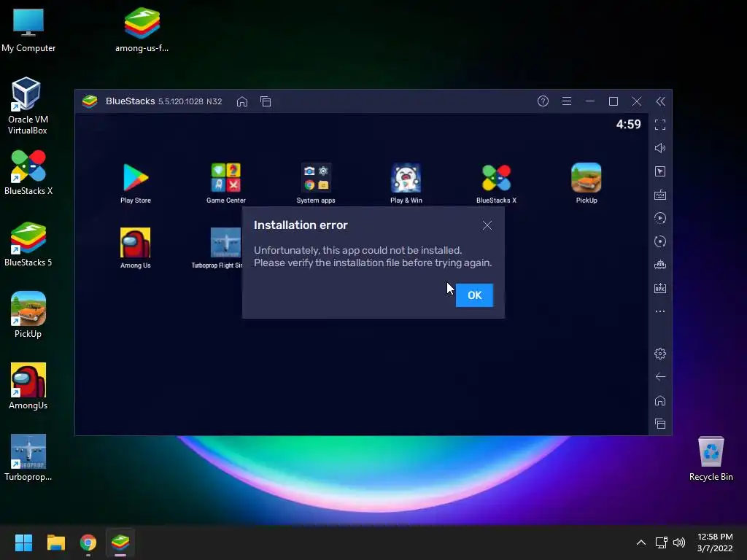This screenshot has height=560, width=747.
Task: Open BlueStacks settings gear
Action: [x=659, y=354]
